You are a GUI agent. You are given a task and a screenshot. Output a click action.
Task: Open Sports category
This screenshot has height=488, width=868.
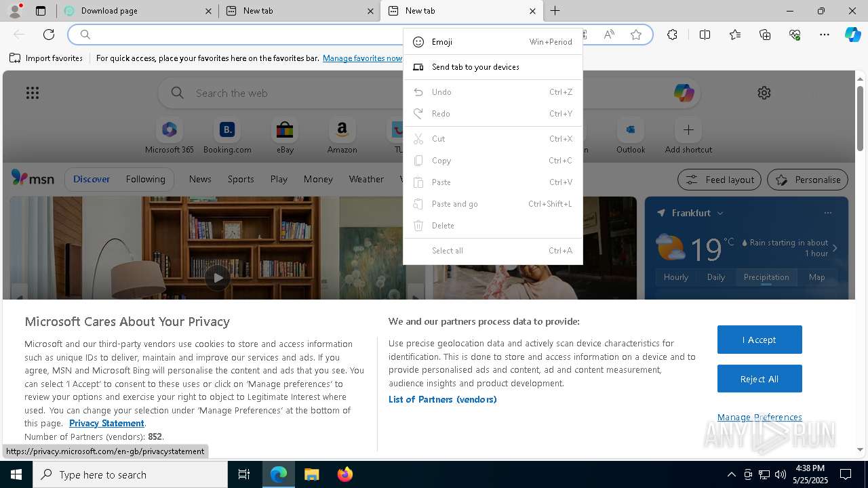pyautogui.click(x=241, y=179)
